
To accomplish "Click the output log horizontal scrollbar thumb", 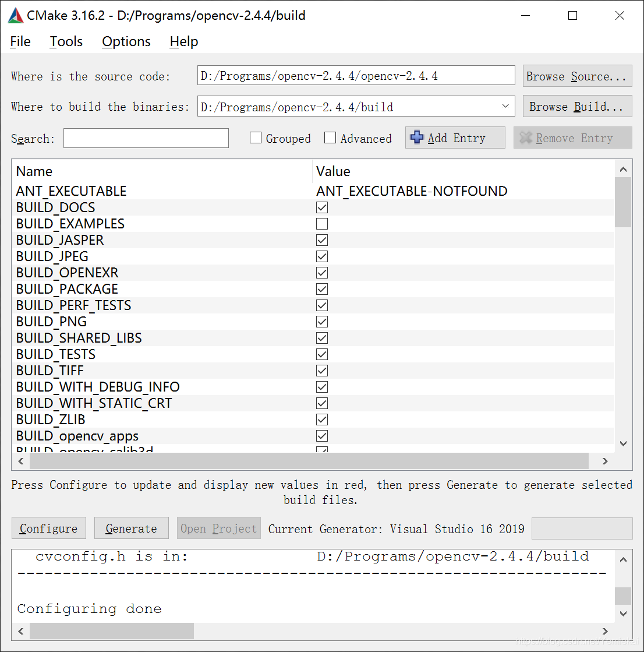I will click(x=112, y=631).
